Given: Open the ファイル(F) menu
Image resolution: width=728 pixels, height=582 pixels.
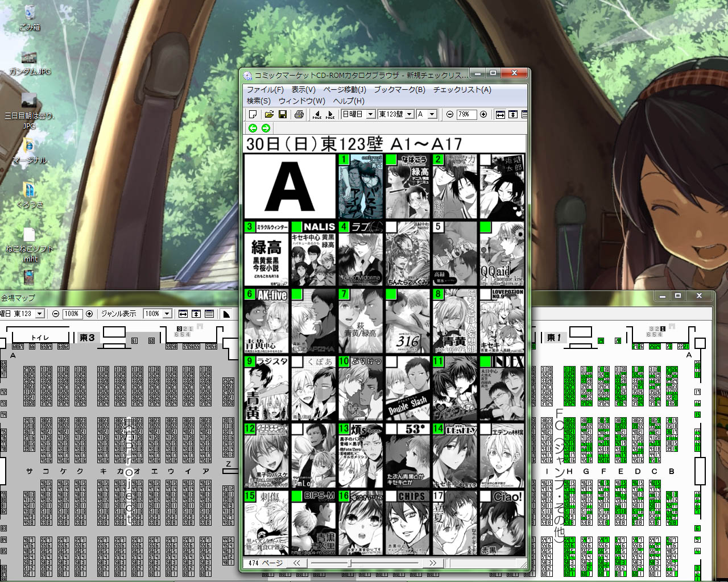Looking at the screenshot, I should pyautogui.click(x=265, y=90).
